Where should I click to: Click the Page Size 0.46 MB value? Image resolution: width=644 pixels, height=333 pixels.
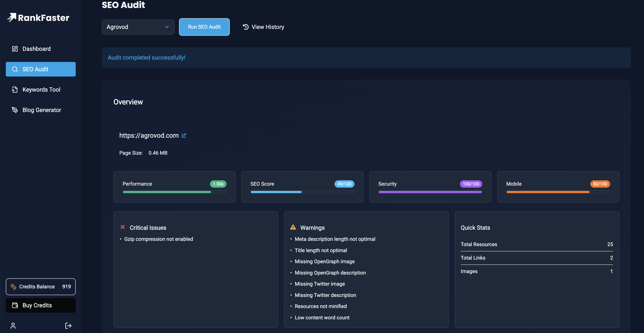(x=158, y=153)
